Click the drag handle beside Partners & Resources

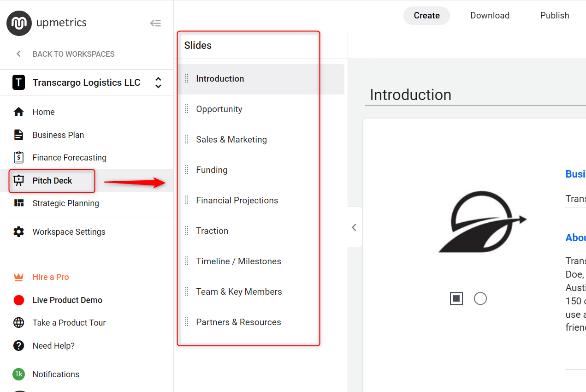187,322
